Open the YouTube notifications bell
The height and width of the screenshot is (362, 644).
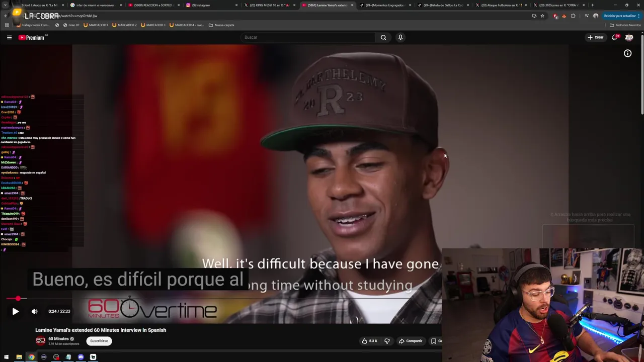tap(615, 37)
